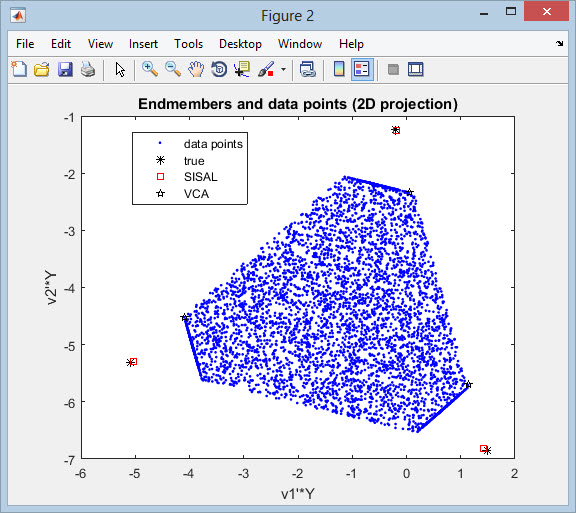Click Show Plot Tools and Dock Figure
Screen dimensions: 576x513
tap(416, 69)
